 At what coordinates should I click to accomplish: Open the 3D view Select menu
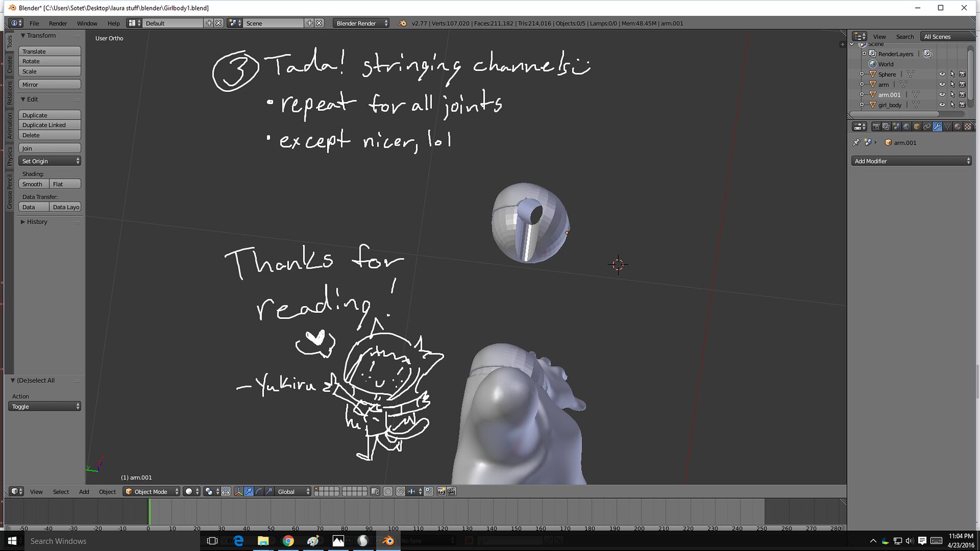click(x=61, y=492)
